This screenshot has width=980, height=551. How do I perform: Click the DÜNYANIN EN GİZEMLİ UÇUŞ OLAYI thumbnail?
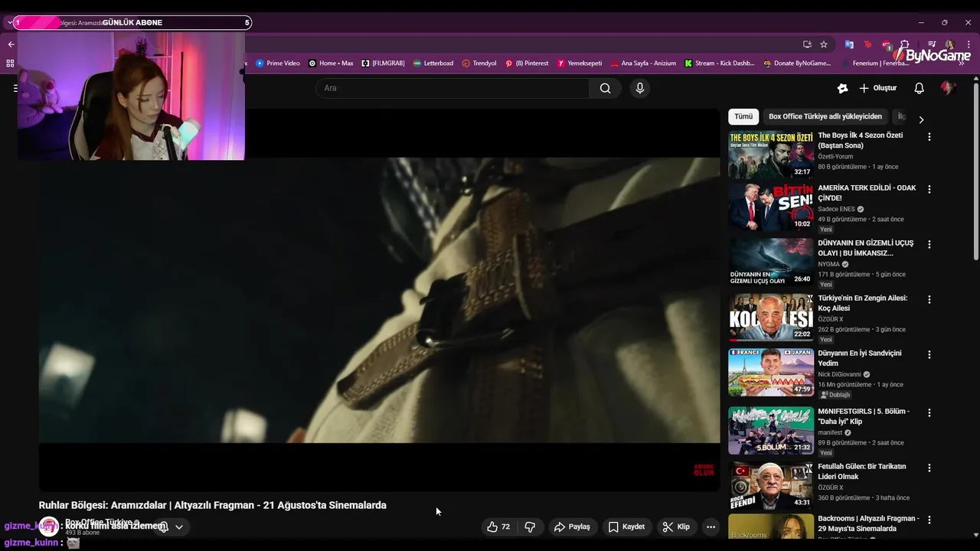pos(770,262)
